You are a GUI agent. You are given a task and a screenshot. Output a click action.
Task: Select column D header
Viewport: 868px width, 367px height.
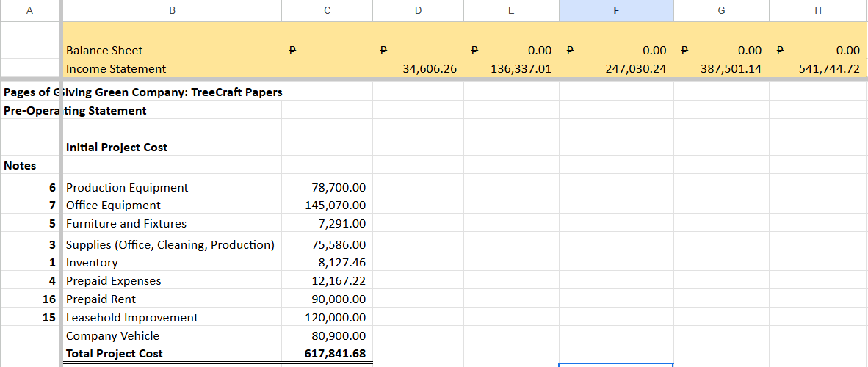[x=418, y=10]
